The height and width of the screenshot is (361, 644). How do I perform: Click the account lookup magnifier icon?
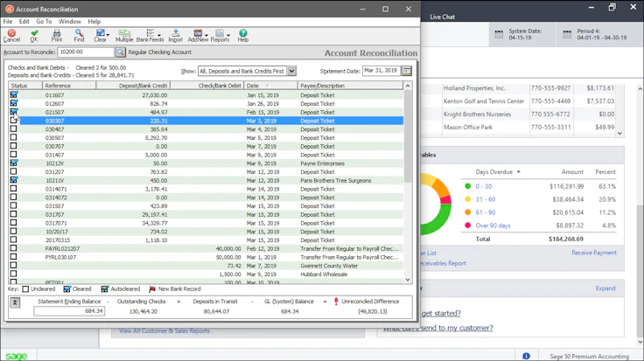pyautogui.click(x=121, y=52)
